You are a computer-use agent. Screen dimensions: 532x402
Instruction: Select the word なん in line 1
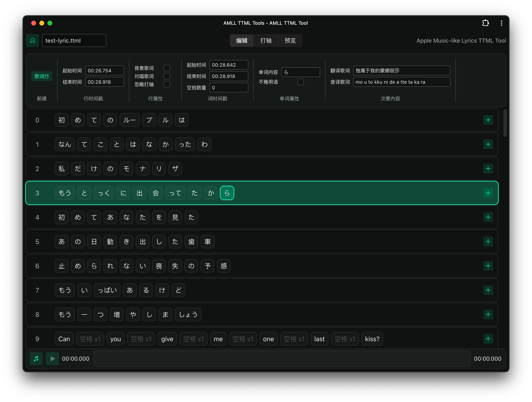click(65, 144)
